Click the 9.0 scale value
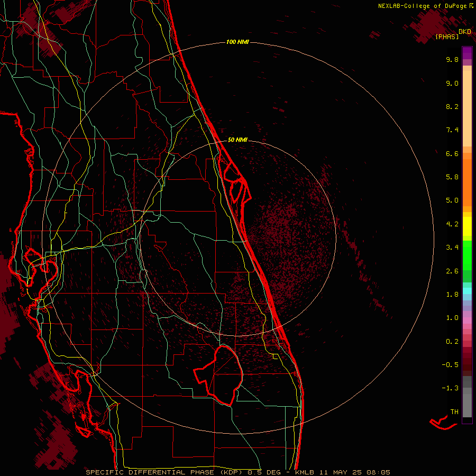The width and height of the screenshot is (476, 476). pos(452,83)
